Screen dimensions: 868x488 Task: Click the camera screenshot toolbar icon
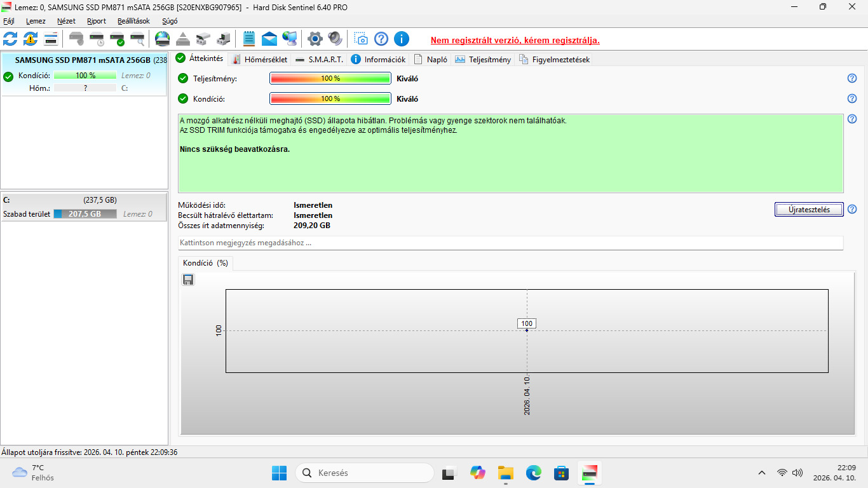361,39
